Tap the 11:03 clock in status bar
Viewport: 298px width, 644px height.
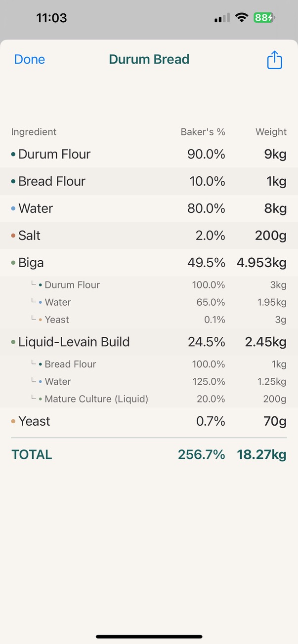click(51, 18)
